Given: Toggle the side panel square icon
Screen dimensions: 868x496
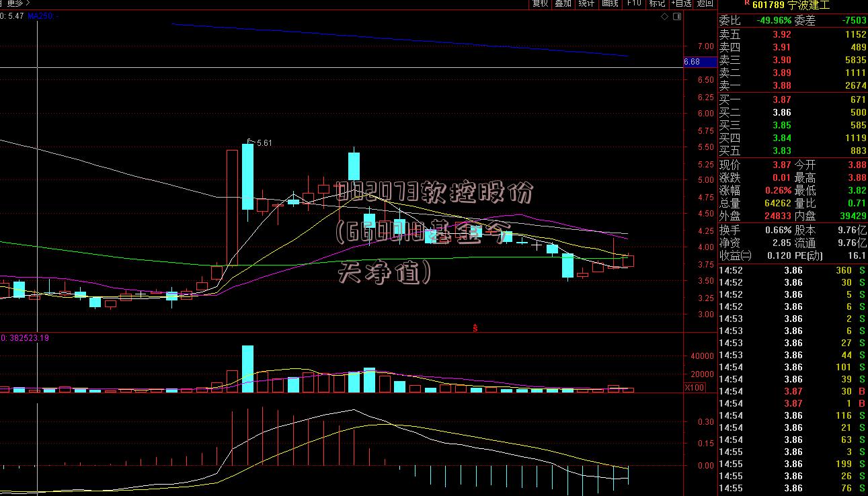Looking at the screenshot, I should click(676, 15).
